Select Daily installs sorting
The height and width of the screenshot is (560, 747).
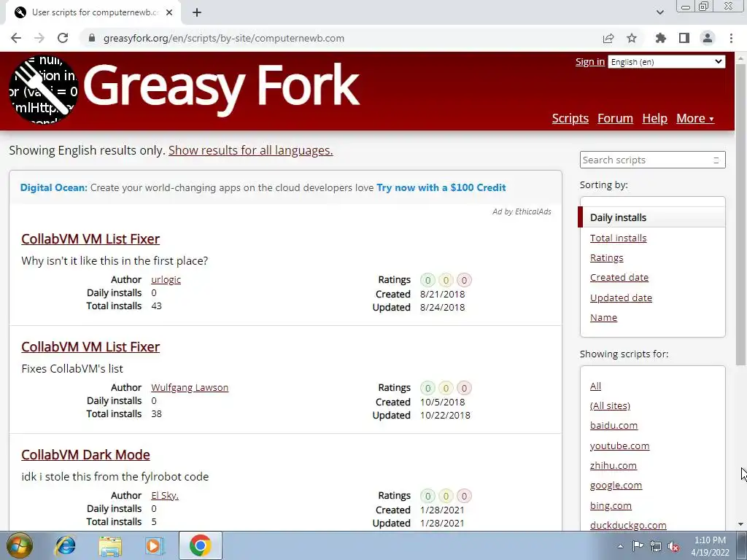(x=618, y=217)
